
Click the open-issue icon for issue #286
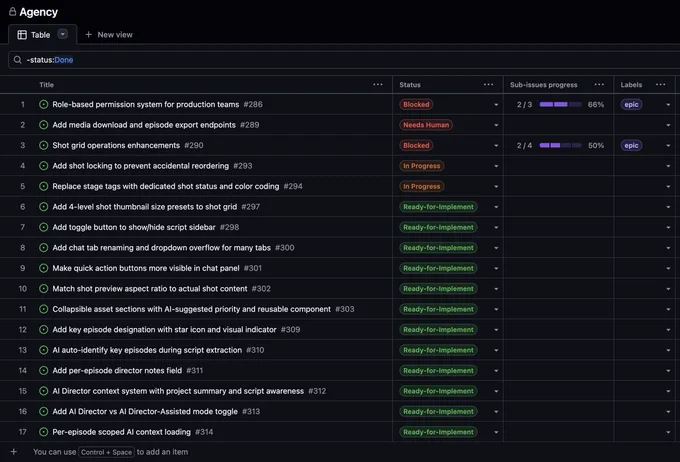43,104
